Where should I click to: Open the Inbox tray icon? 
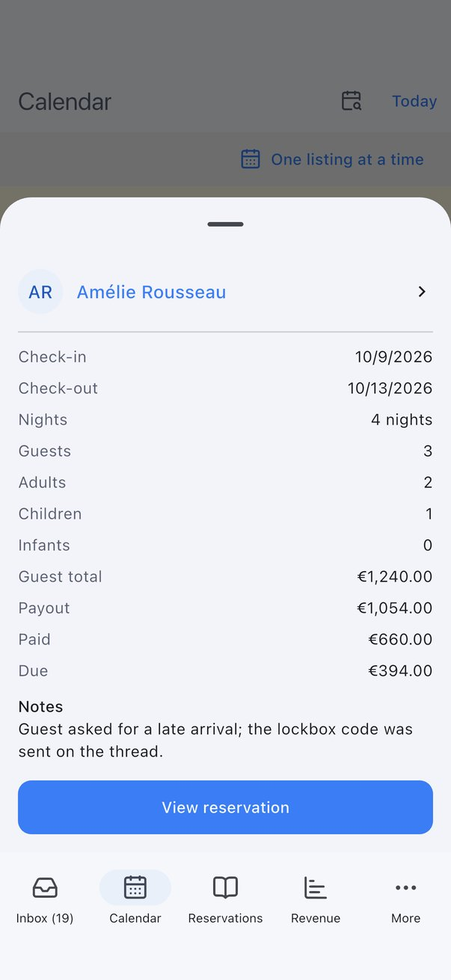tap(45, 888)
